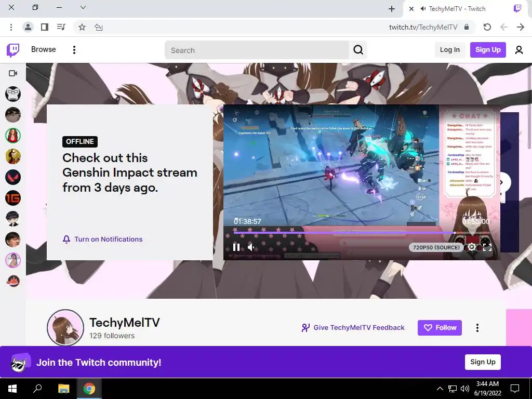Click Sign Up in the purple banner
The width and height of the screenshot is (532, 399).
[483, 362]
